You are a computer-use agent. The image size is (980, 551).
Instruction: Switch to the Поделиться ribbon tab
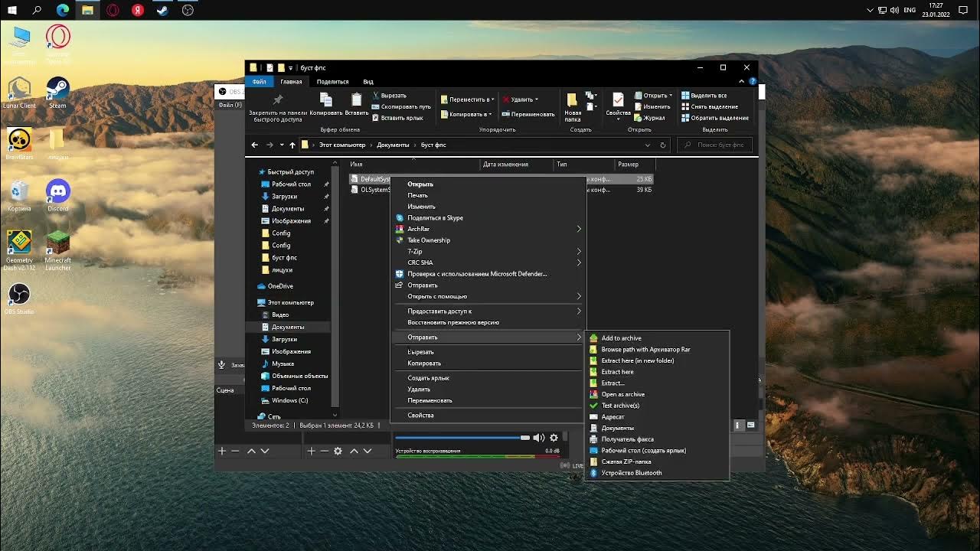[332, 81]
